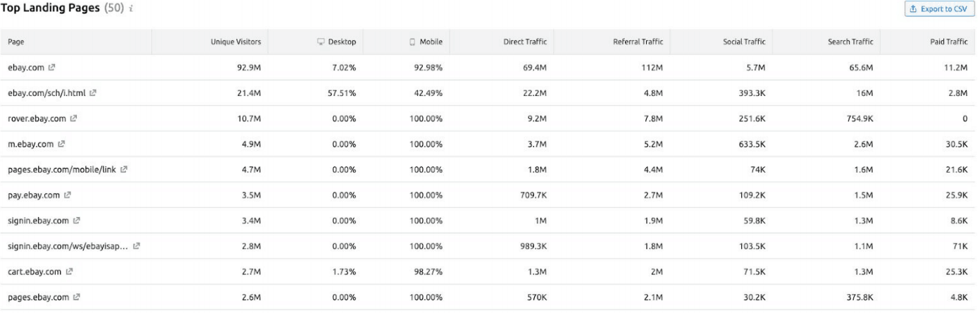Sort by Desktop column header
Viewport: 980px width, 313px height.
[x=337, y=42]
